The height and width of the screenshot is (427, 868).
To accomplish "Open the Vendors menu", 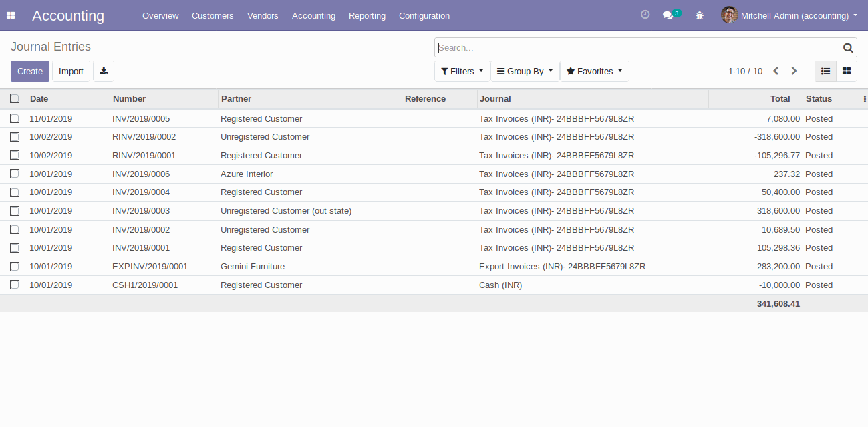I will tap(263, 15).
